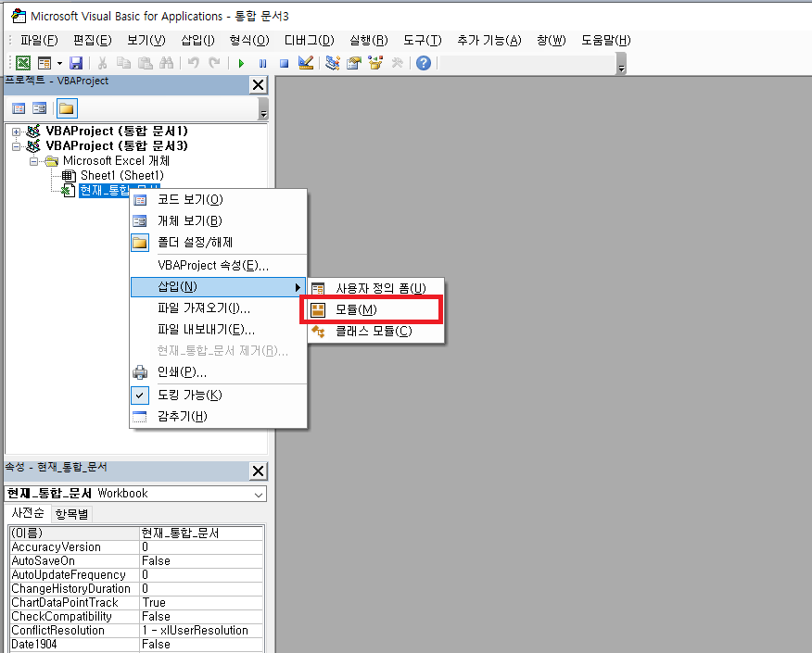812x653 pixels.
Task: Open the 도움말(H) menu
Action: coord(606,41)
